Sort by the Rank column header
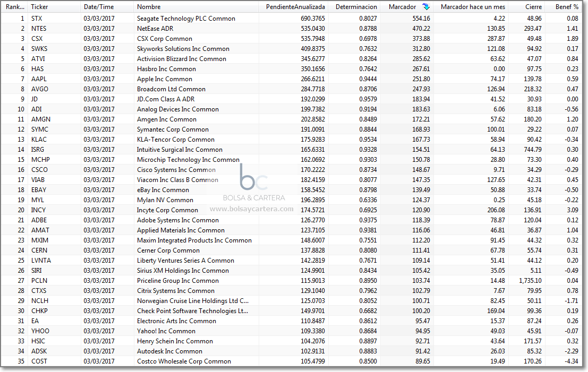 (15, 7)
